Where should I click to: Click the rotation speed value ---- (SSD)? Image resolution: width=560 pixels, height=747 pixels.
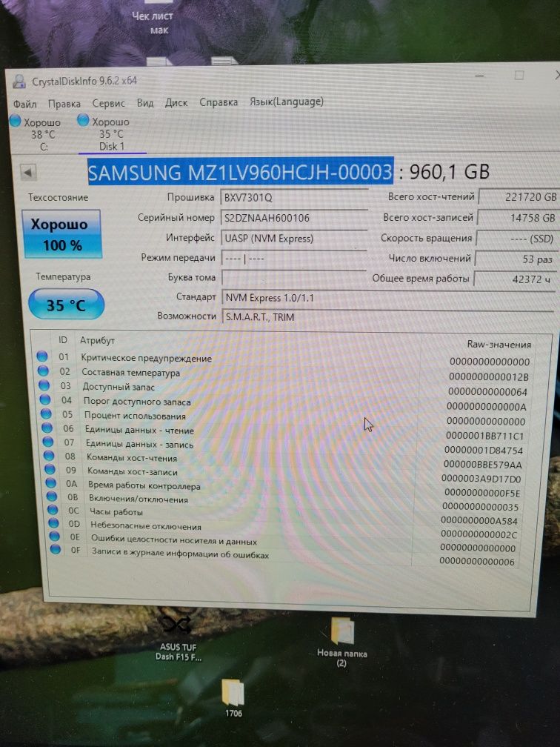point(517,239)
